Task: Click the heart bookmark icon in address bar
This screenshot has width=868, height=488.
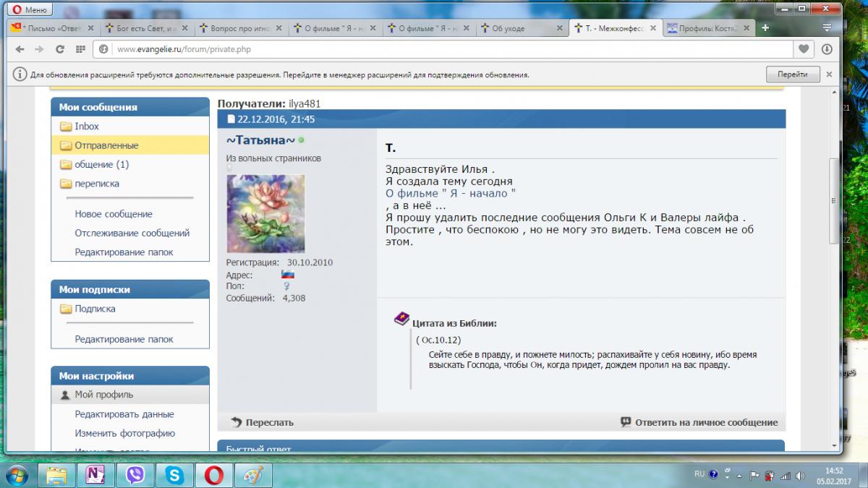Action: tap(804, 49)
